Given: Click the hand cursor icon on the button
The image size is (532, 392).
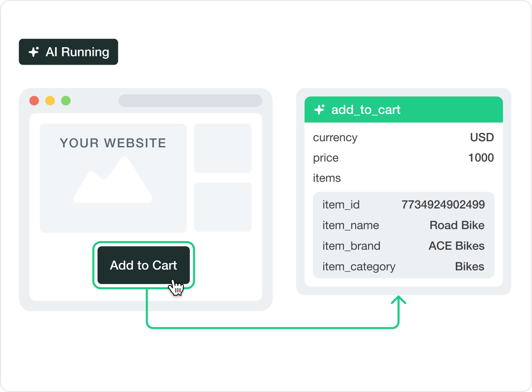Looking at the screenshot, I should click(x=176, y=287).
